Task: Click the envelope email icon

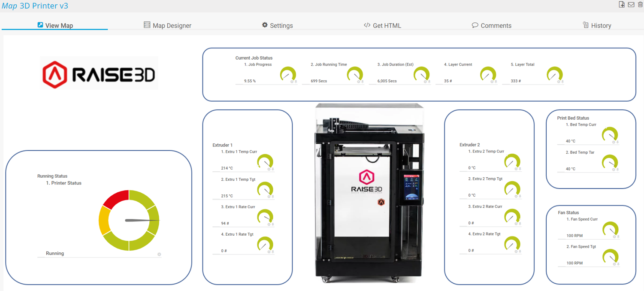Action: pyautogui.click(x=631, y=5)
